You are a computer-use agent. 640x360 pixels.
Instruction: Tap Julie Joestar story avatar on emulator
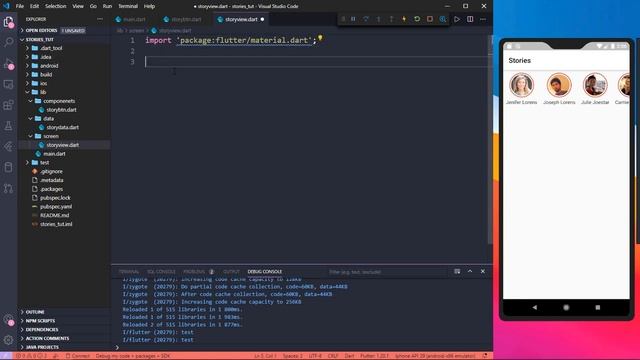point(595,85)
